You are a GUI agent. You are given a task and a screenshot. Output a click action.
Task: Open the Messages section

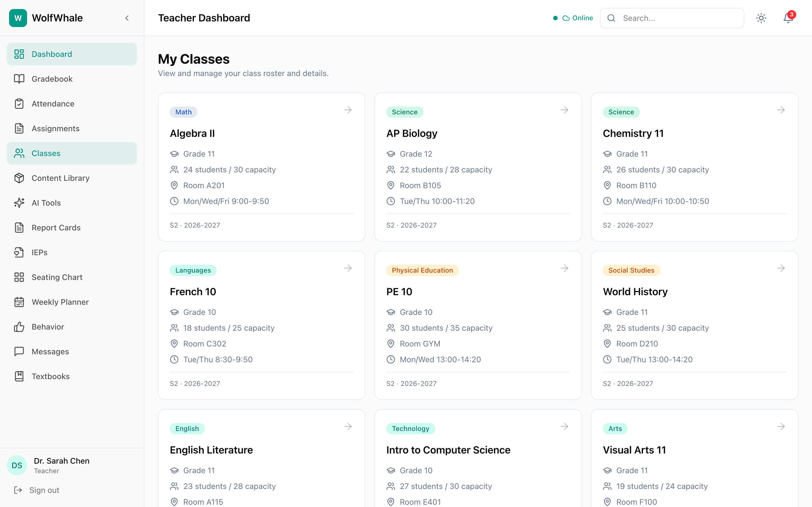[50, 352]
